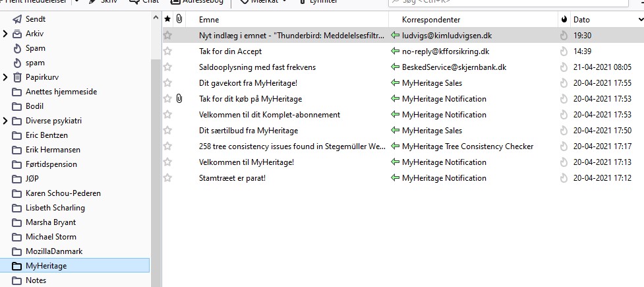Click the Eric Bentzen folder icon
The image size is (644, 287).
pyautogui.click(x=17, y=135)
